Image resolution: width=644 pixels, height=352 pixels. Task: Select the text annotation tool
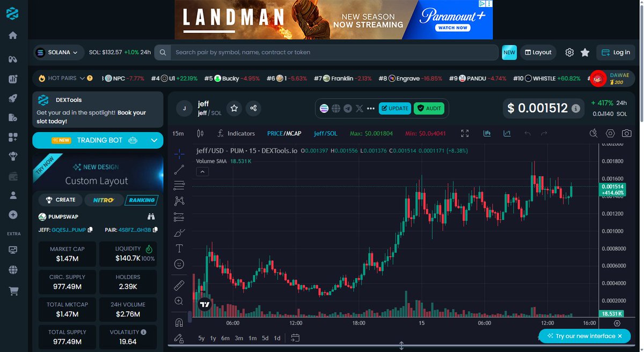179,249
